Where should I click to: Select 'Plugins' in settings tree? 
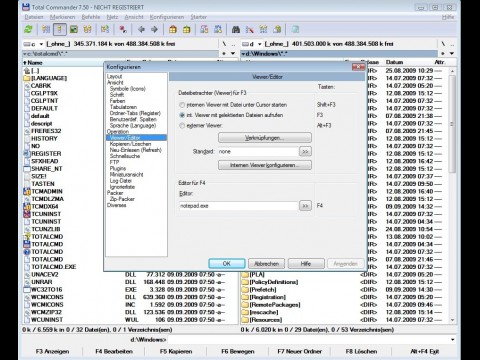(x=118, y=168)
